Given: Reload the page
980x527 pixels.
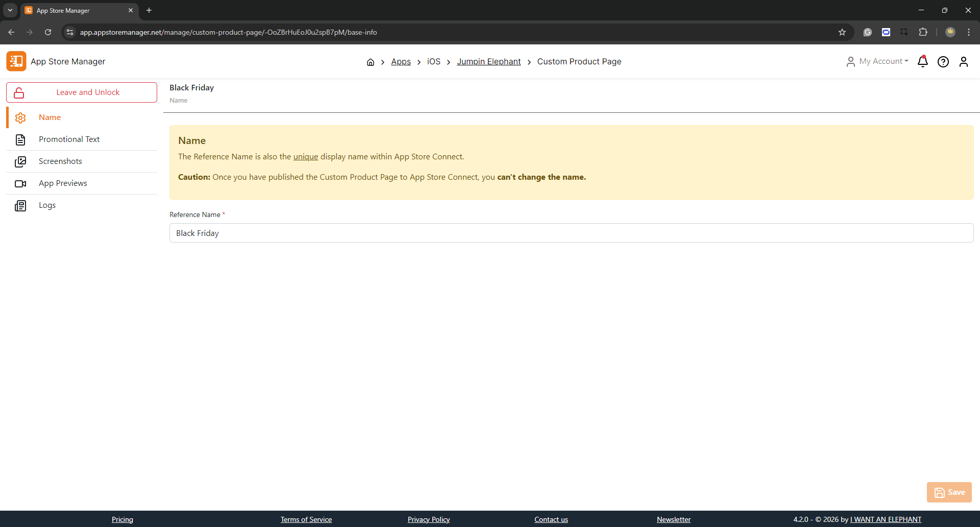Looking at the screenshot, I should tap(48, 32).
